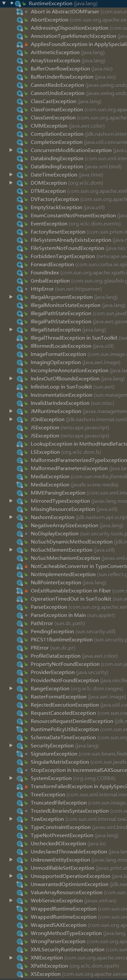Select the RejectedExecutionException row

coord(63,705)
